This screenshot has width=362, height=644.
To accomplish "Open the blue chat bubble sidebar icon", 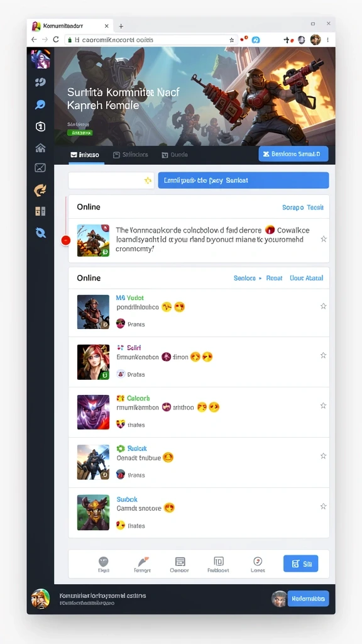I will click(40, 105).
